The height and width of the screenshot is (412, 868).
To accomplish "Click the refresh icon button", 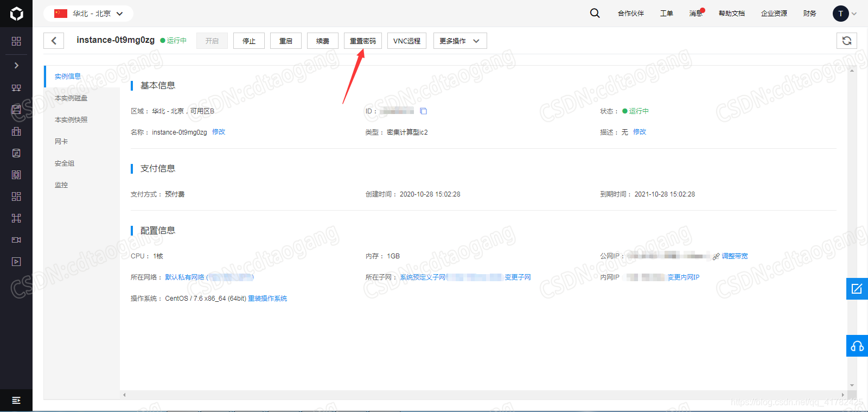I will point(846,41).
